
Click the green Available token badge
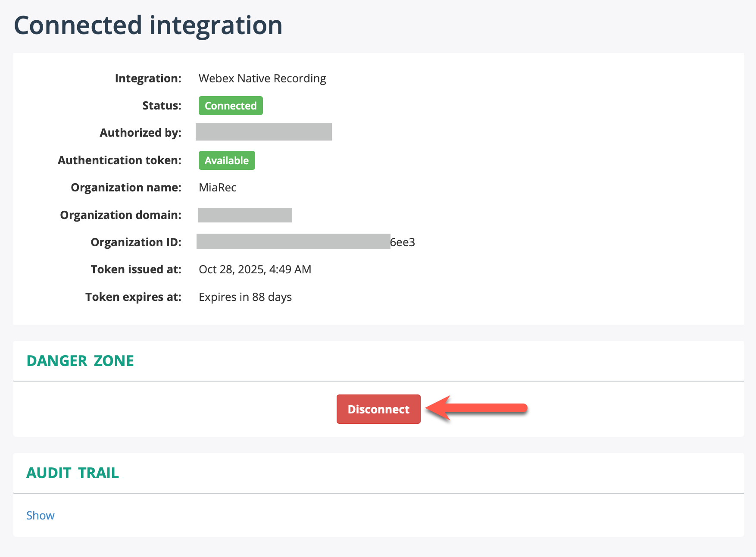[226, 160]
